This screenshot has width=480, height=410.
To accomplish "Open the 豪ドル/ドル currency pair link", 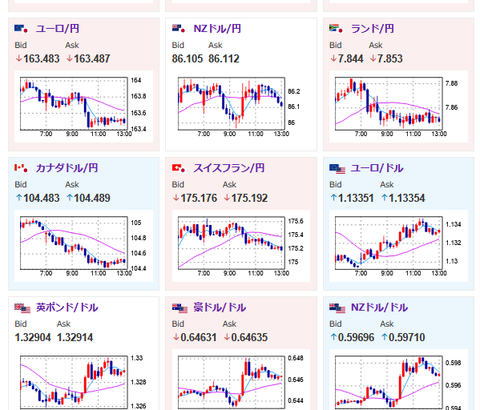I will tap(220, 307).
